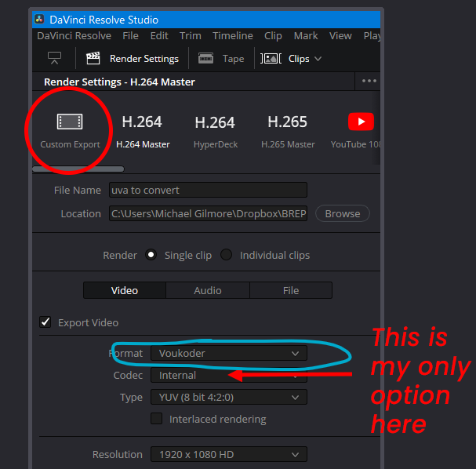Switch to the Audio tab
The image size is (476, 469).
click(x=208, y=290)
